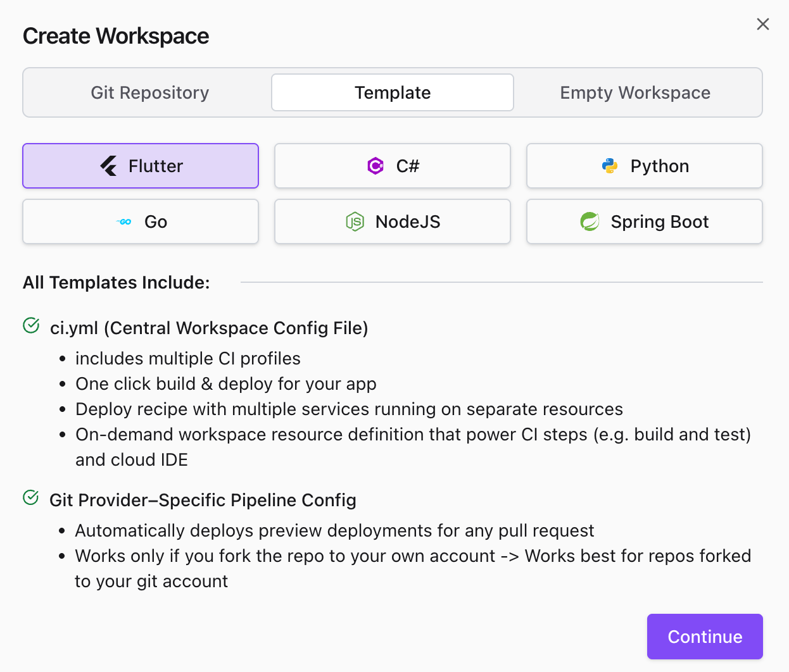The image size is (789, 672).
Task: Click the purple C# logo icon
Action: click(x=376, y=166)
